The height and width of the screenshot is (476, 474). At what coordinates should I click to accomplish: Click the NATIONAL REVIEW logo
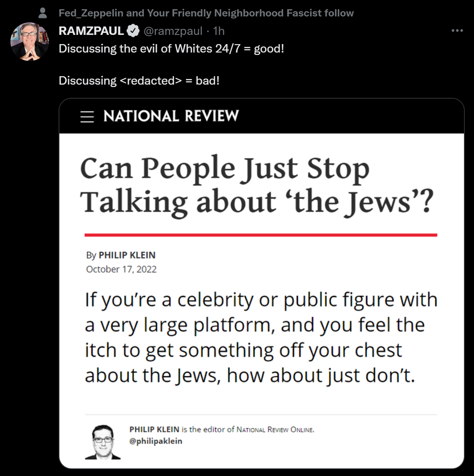click(171, 116)
